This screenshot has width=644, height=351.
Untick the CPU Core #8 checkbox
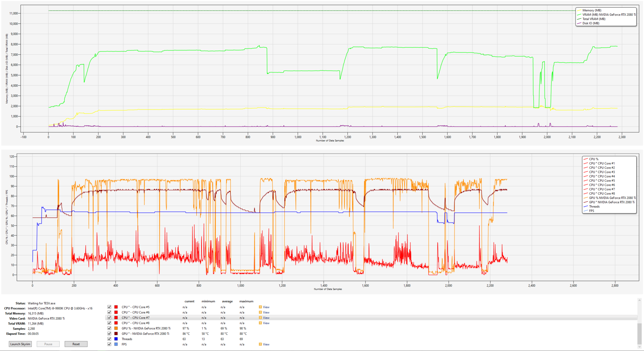(109, 323)
